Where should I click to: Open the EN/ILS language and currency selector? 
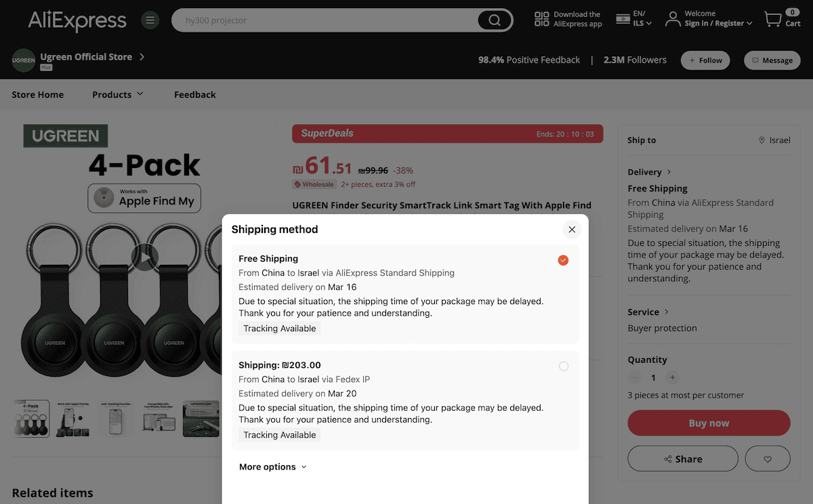633,20
